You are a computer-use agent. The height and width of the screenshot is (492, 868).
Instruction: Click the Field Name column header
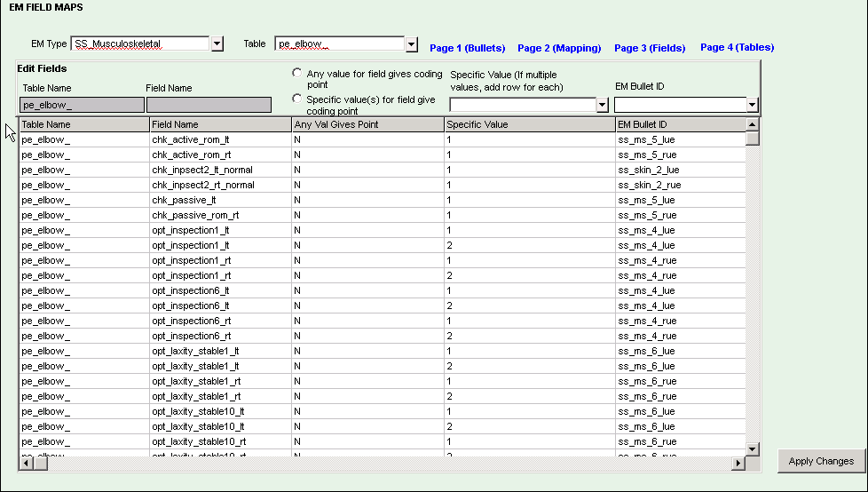point(220,124)
